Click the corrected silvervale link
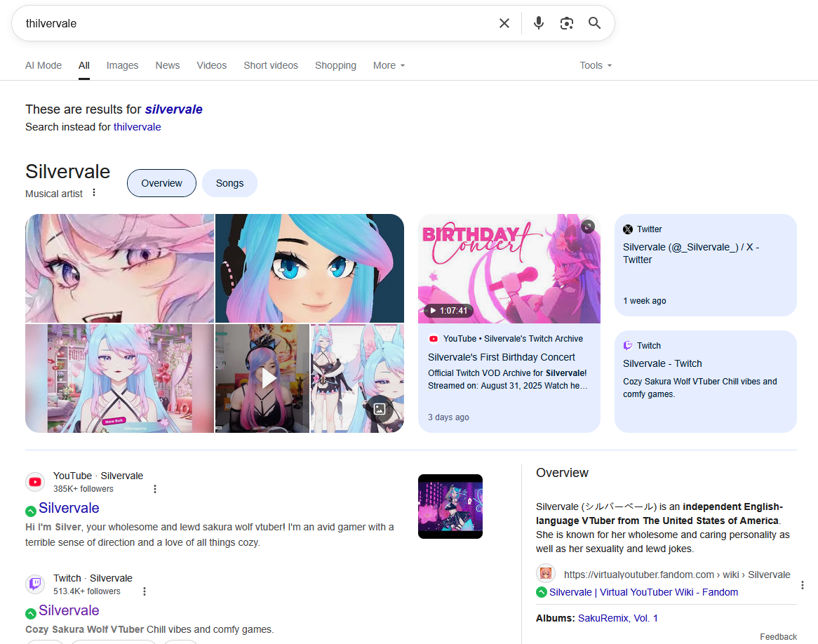Screen dimensions: 818x644 click(174, 109)
